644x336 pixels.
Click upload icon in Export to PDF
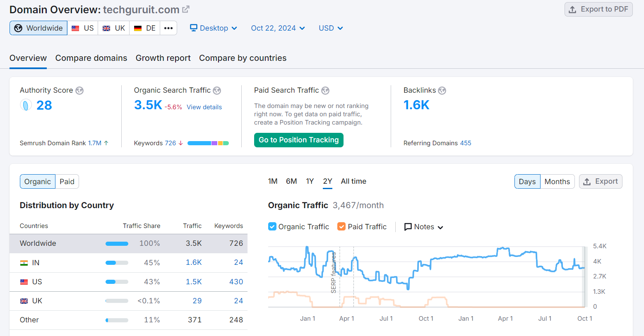point(572,10)
